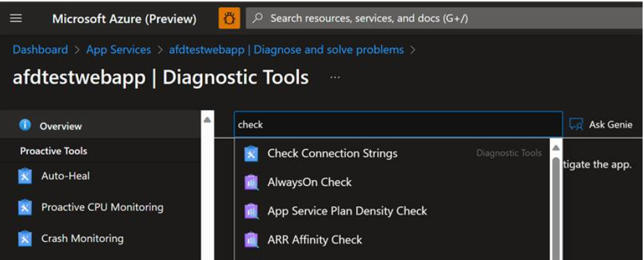
Task: Open Proactive CPU Monitoring
Action: (102, 207)
